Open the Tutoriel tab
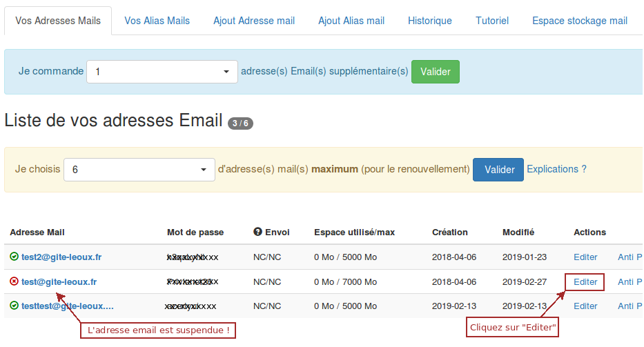The width and height of the screenshot is (644, 347). [x=492, y=21]
